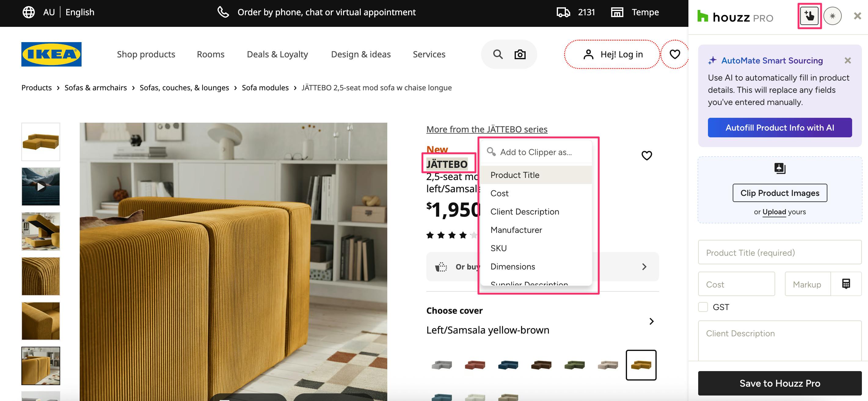Expand the Choose cover options chevron
Image resolution: width=868 pixels, height=401 pixels.
[651, 321]
